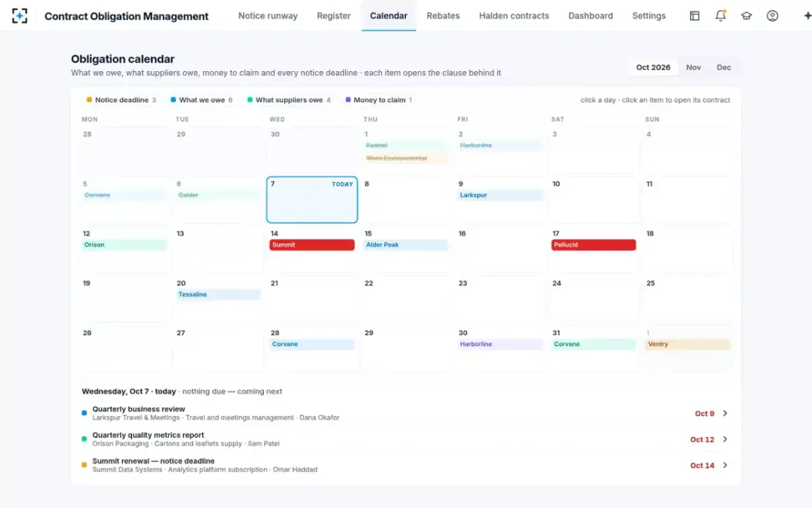Open the Larkspur item on Oct 9
This screenshot has width=812, height=508.
point(500,195)
